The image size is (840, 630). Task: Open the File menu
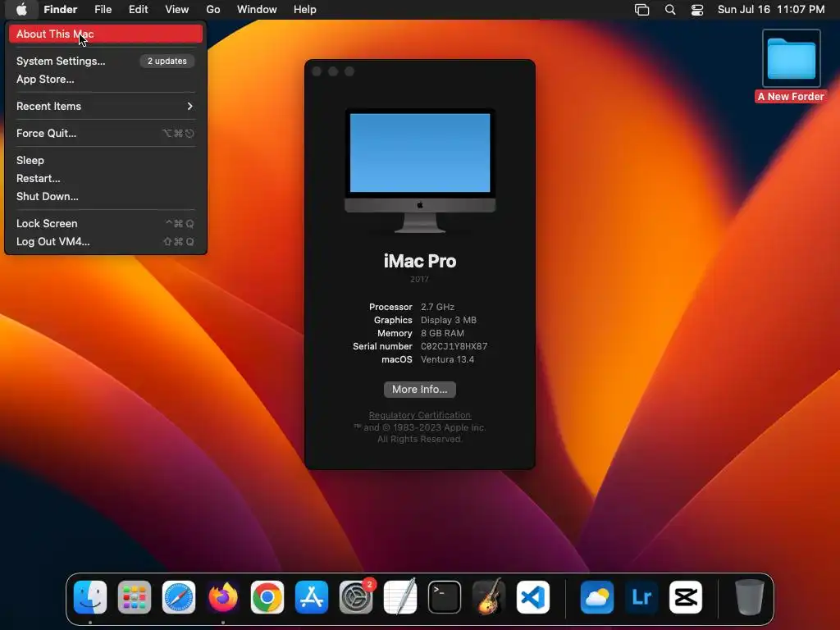tap(103, 9)
